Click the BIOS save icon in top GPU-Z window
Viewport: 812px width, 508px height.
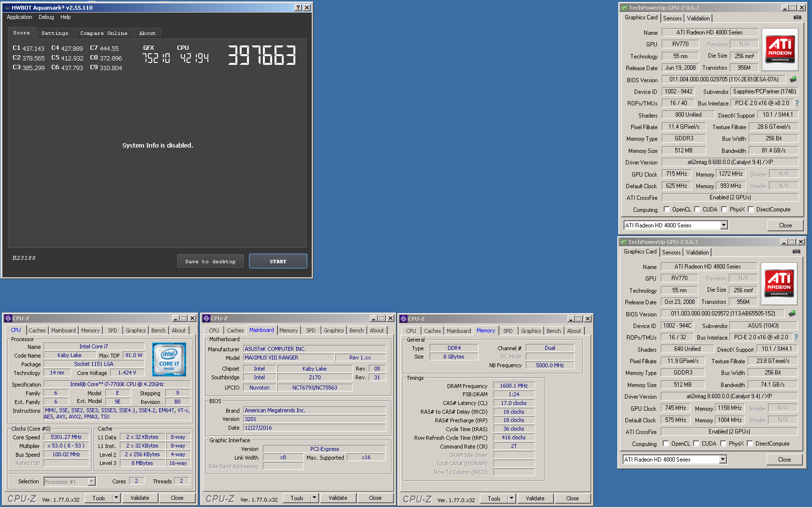click(793, 79)
